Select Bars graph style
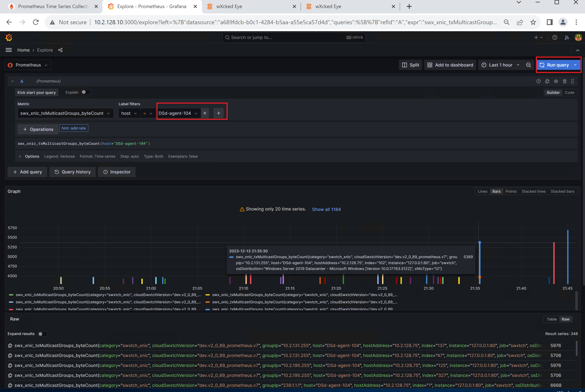The height and width of the screenshot is (392, 585). point(496,191)
